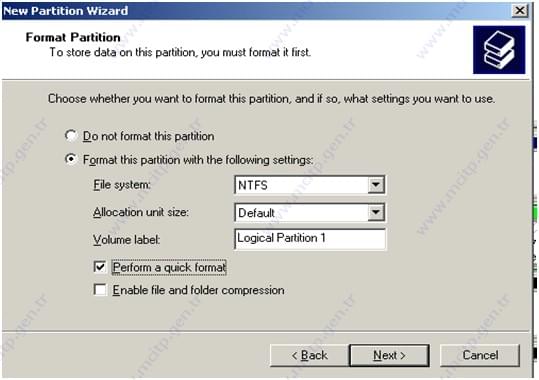The image size is (539, 380).
Task: Click the File system label
Action: [x=122, y=185]
